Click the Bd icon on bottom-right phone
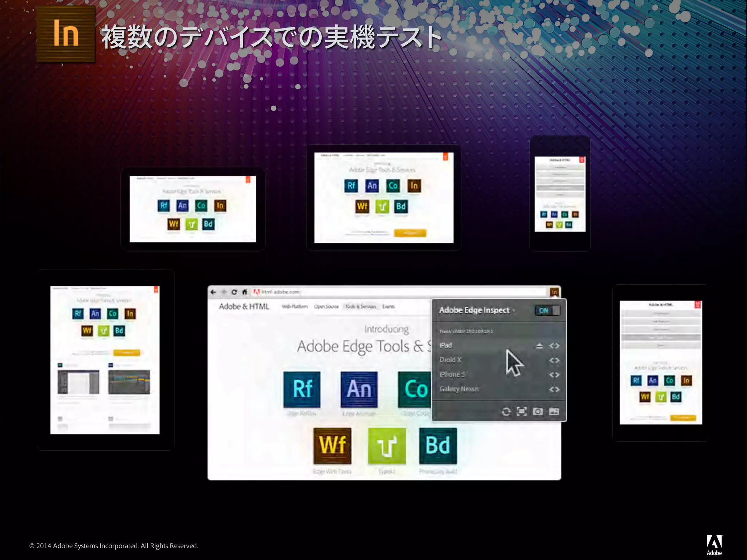747x560 pixels. [676, 397]
